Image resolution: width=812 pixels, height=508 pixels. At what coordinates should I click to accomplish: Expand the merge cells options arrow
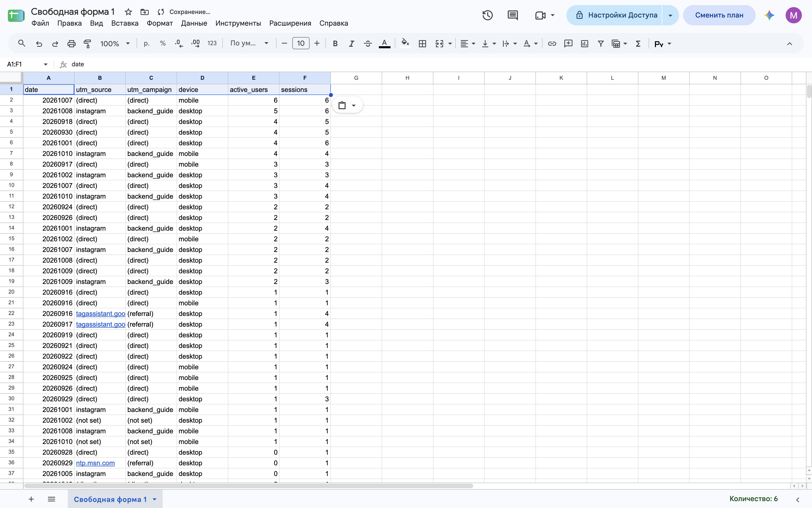pyautogui.click(x=450, y=44)
